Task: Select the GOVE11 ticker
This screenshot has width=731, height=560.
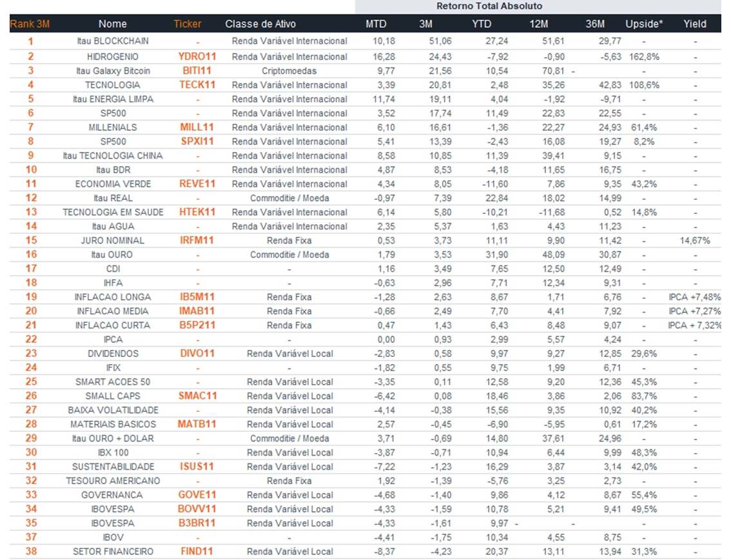Action: pyautogui.click(x=197, y=495)
